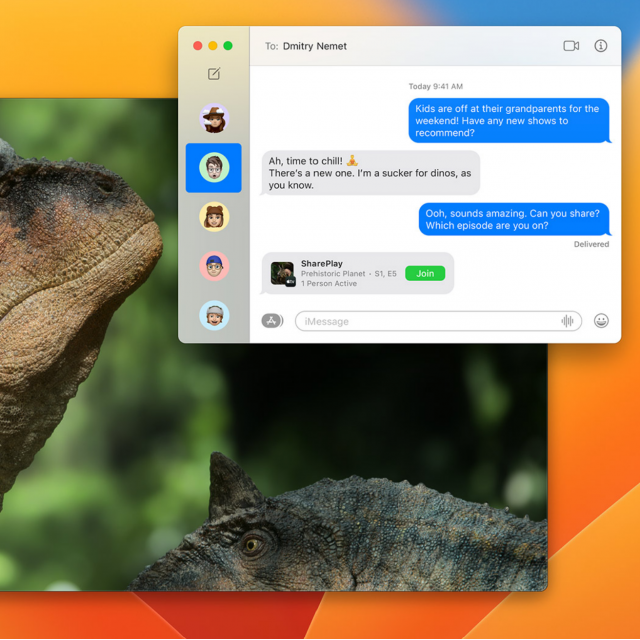Screen dimensions: 640x640
Task: Open the bear-ears avatar conversation
Action: point(214,217)
